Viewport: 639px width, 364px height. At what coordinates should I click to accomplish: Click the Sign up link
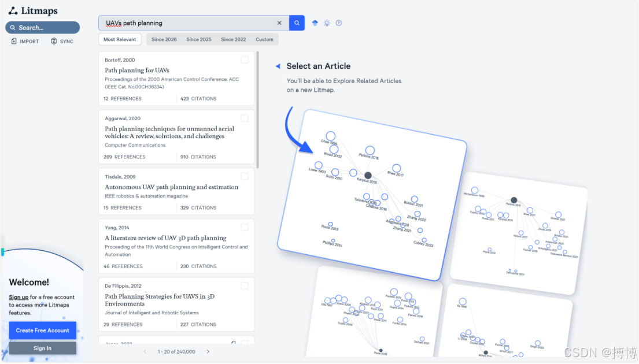tap(19, 297)
